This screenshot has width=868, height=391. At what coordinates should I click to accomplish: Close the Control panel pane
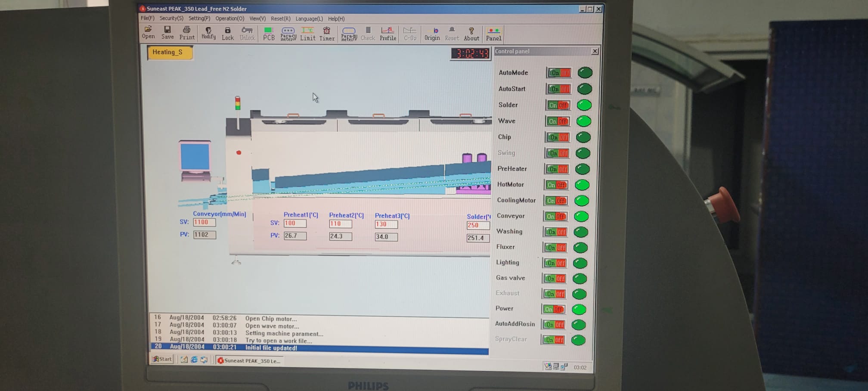[595, 51]
